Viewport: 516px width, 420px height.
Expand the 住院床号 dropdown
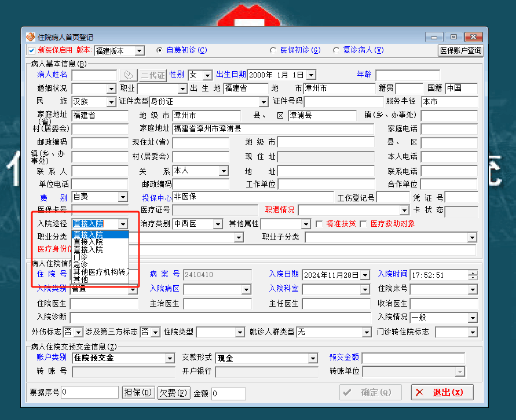point(473,289)
